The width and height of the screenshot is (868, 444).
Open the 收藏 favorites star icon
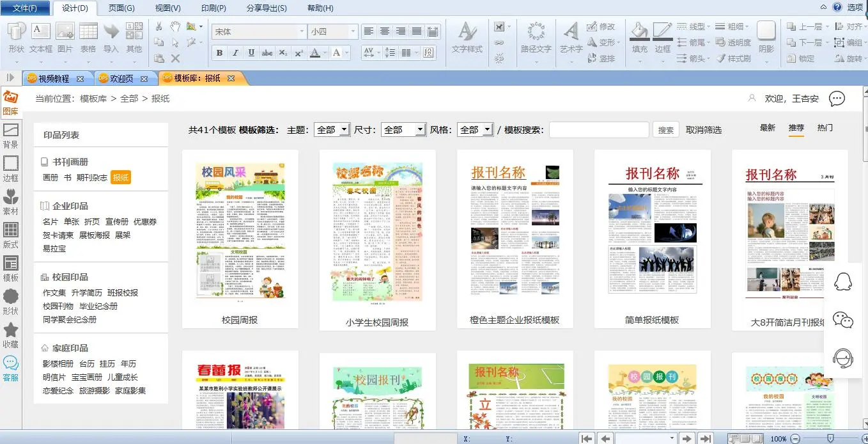pyautogui.click(x=10, y=335)
